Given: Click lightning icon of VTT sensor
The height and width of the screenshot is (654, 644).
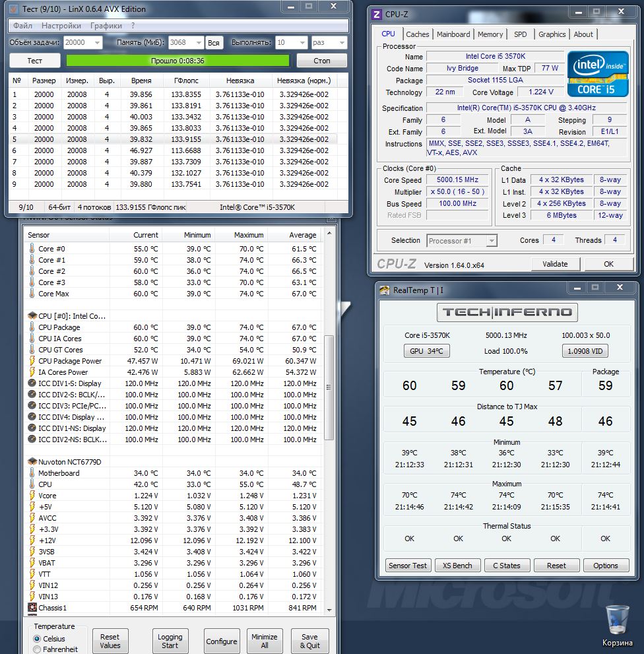Looking at the screenshot, I should click(x=32, y=574).
